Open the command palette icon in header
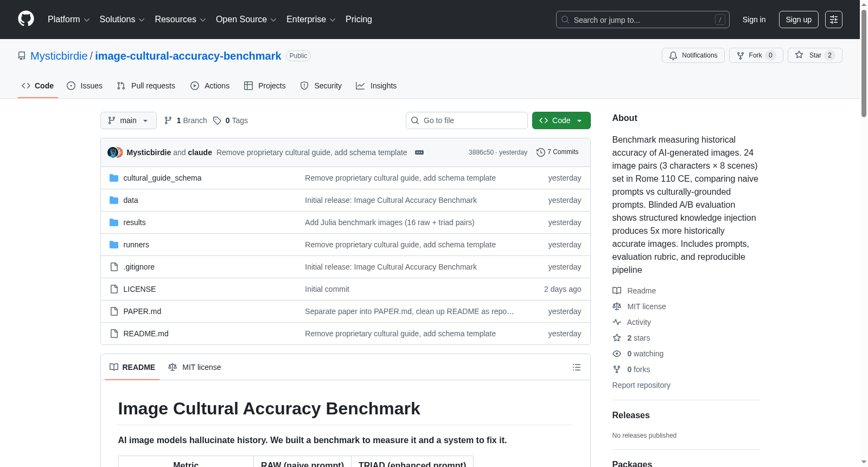The width and height of the screenshot is (868, 467). tap(834, 20)
